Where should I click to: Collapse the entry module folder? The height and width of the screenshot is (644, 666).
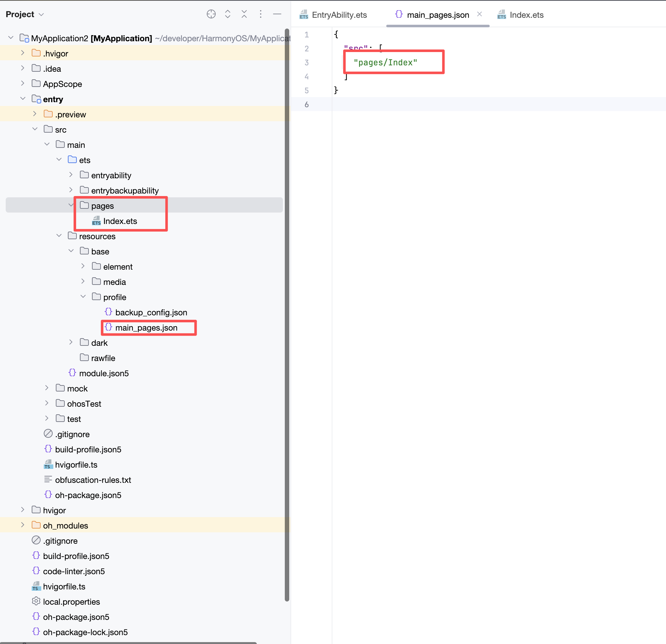click(23, 99)
